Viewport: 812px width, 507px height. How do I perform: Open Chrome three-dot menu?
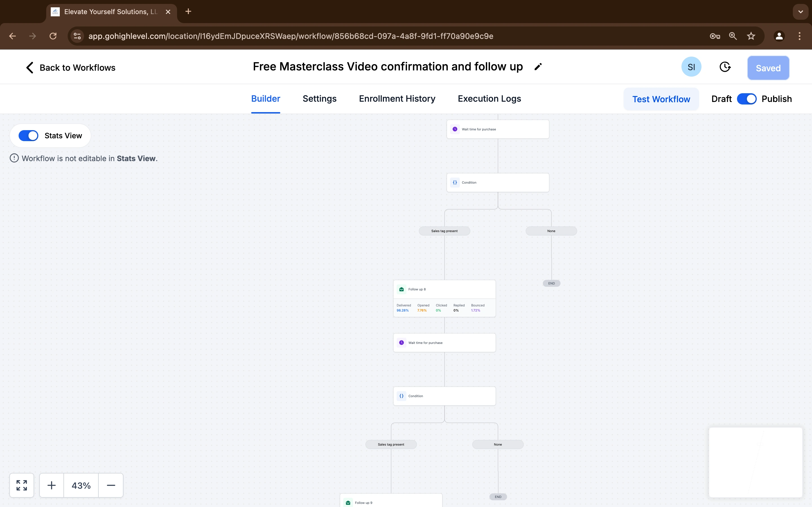tap(800, 36)
